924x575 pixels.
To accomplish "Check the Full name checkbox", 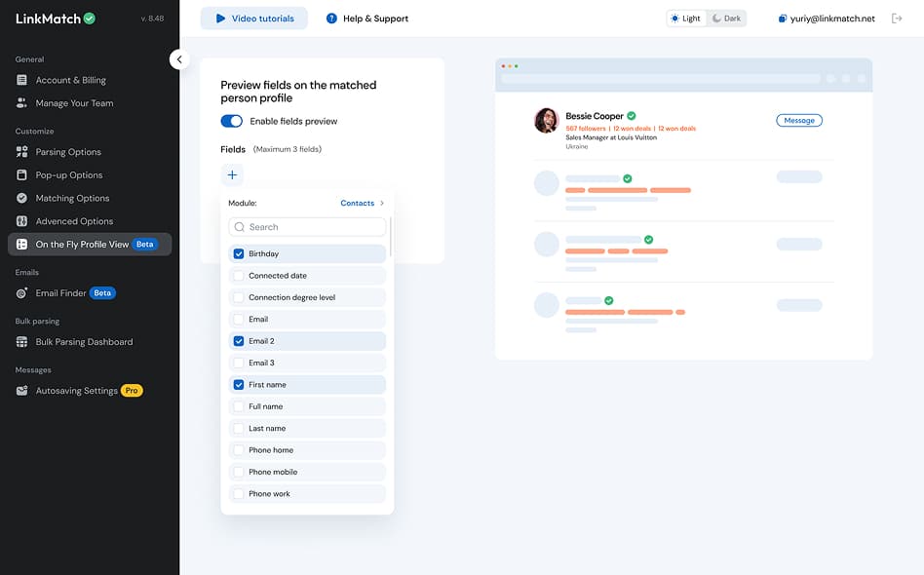I will click(x=237, y=406).
